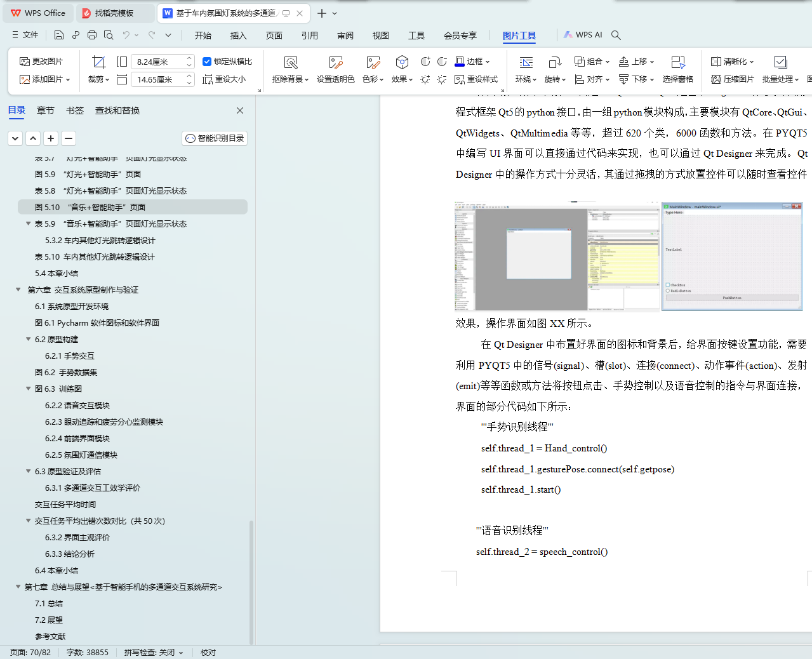Switch to 开始 ribbon tab
Screen dimensions: 812x659
(x=203, y=35)
